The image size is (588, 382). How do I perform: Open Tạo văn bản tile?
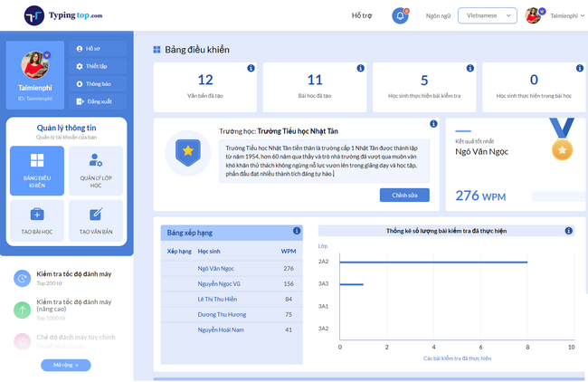(x=96, y=221)
